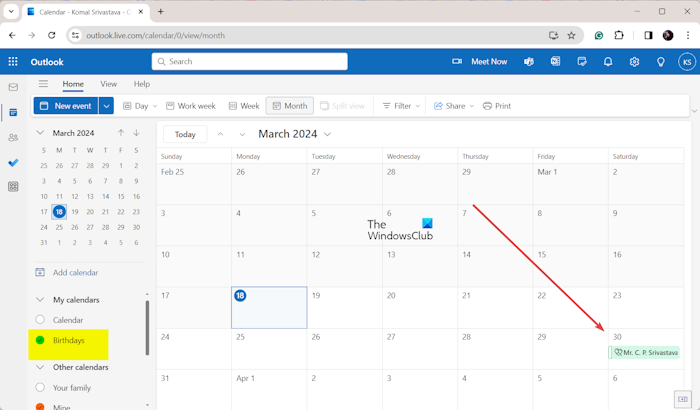Click the browser address bar URL
The width and height of the screenshot is (700, 410).
[155, 35]
